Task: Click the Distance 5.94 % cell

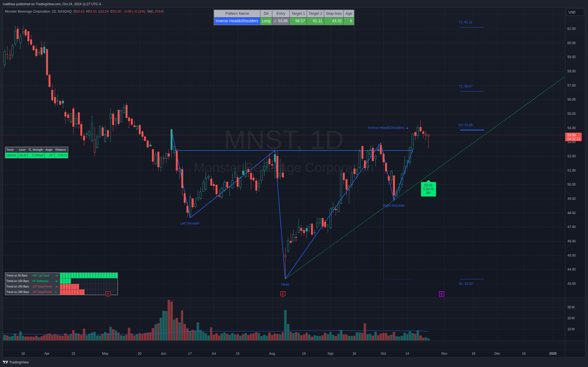Action: [x=61, y=155]
